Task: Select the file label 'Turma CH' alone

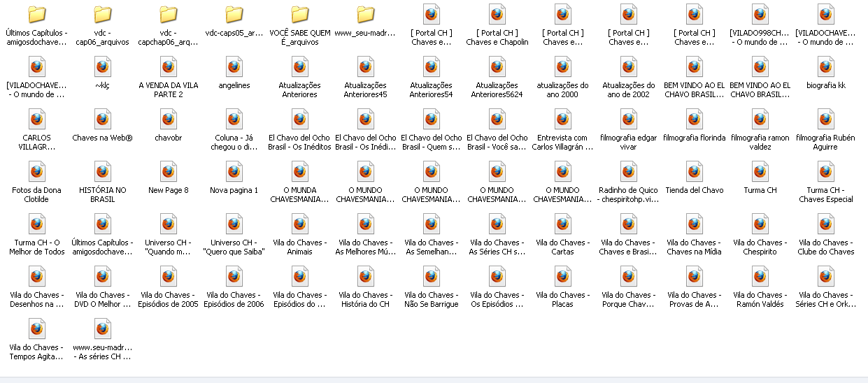Action: click(x=760, y=190)
